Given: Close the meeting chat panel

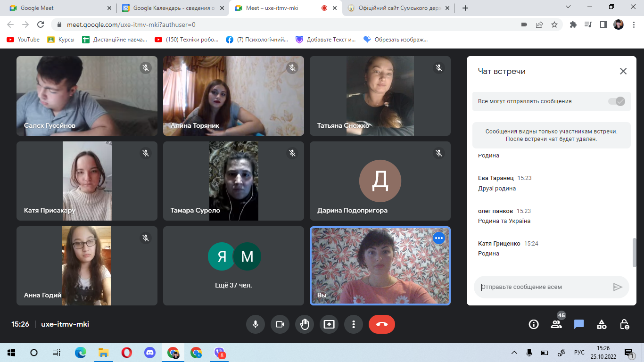Looking at the screenshot, I should [623, 71].
